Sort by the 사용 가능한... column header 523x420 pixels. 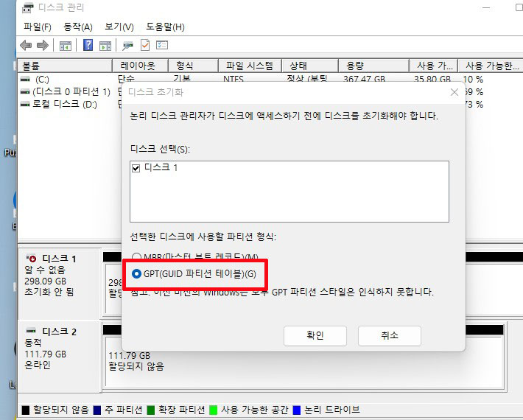tap(491, 66)
